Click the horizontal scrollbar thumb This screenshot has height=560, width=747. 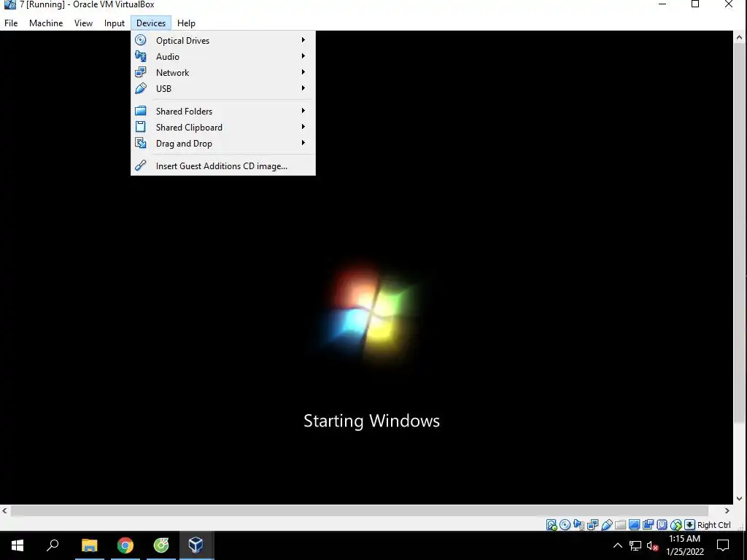[360, 510]
